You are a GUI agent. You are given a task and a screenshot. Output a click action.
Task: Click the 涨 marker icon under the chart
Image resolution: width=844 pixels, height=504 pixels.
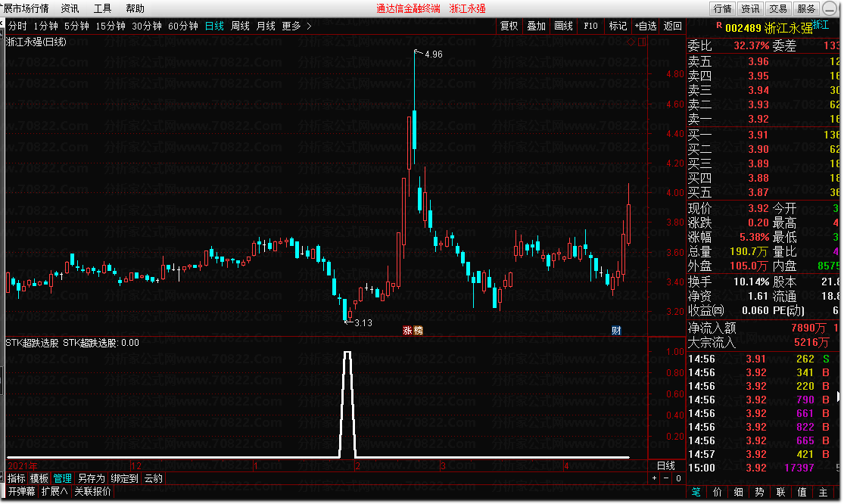tap(407, 330)
